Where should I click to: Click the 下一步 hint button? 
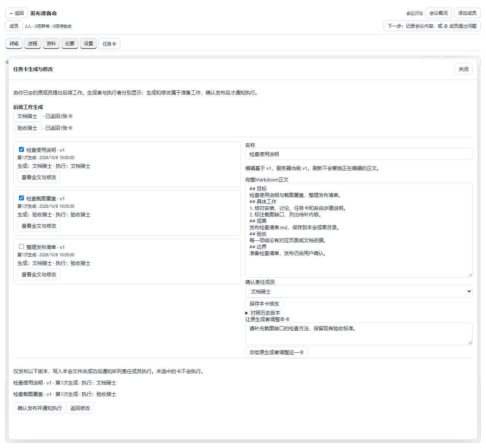(432, 26)
